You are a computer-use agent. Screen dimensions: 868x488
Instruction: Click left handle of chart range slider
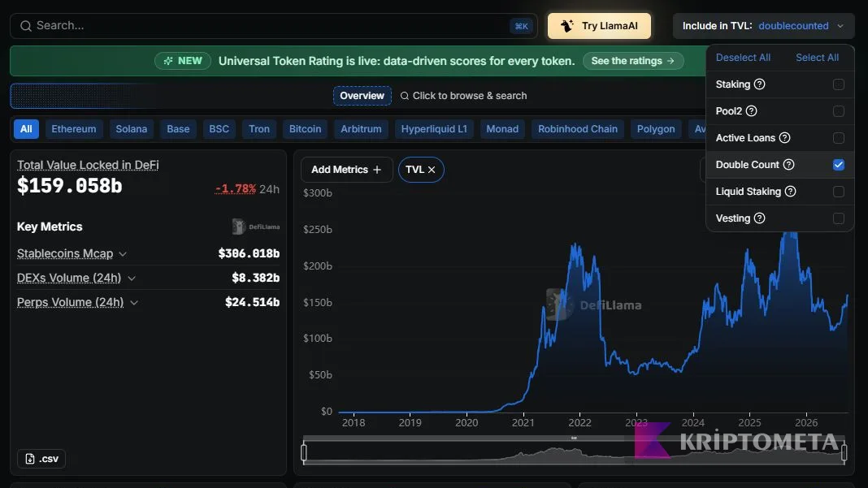304,452
